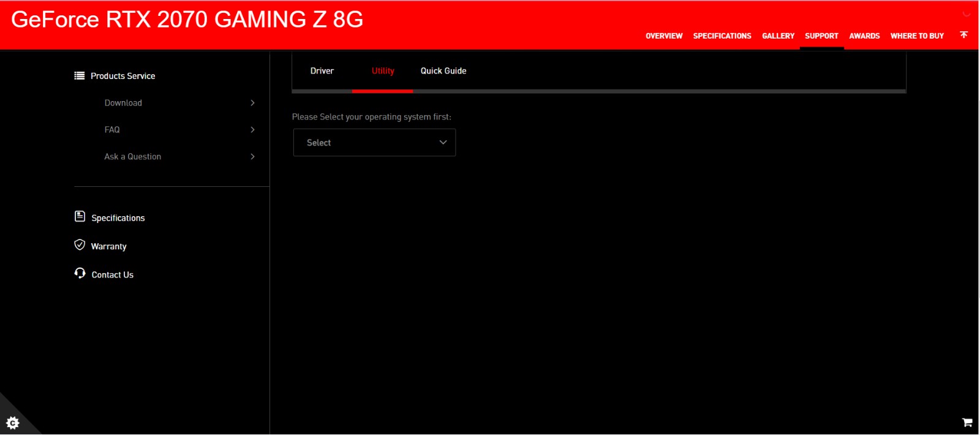Open the Warranty sidebar link
This screenshot has height=435, width=980.
click(109, 246)
